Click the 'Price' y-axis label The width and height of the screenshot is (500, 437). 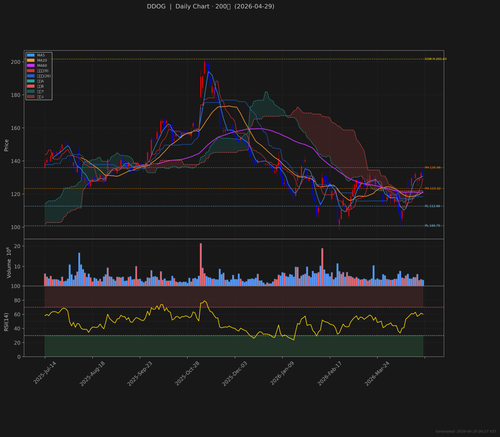point(6,145)
